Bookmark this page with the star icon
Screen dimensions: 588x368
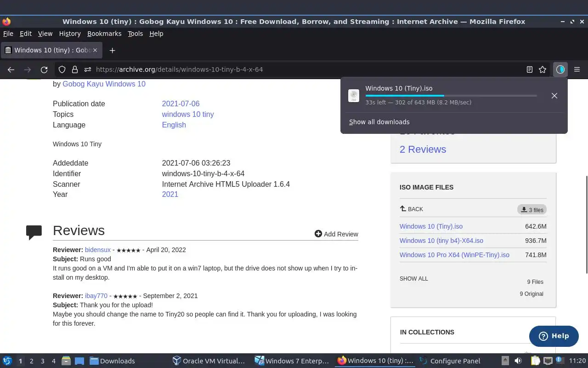(543, 69)
